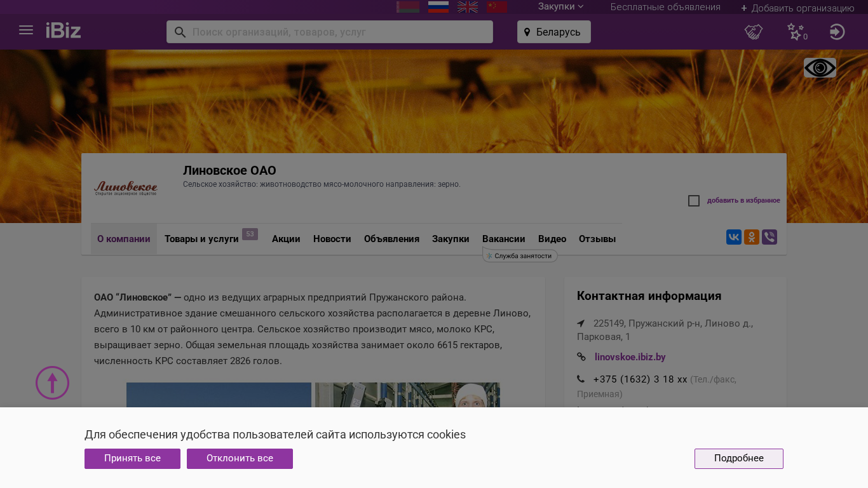The width and height of the screenshot is (868, 488).
Task: Click the handshake partners icon
Action: (753, 32)
